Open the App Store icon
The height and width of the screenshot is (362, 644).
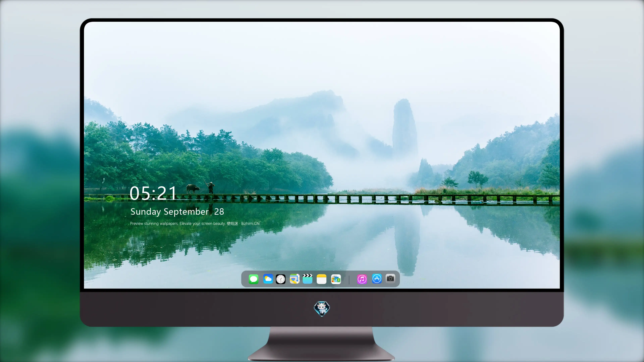click(377, 279)
